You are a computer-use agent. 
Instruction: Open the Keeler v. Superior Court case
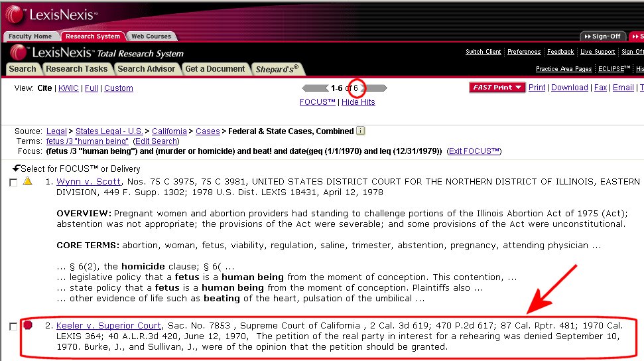pos(108,325)
